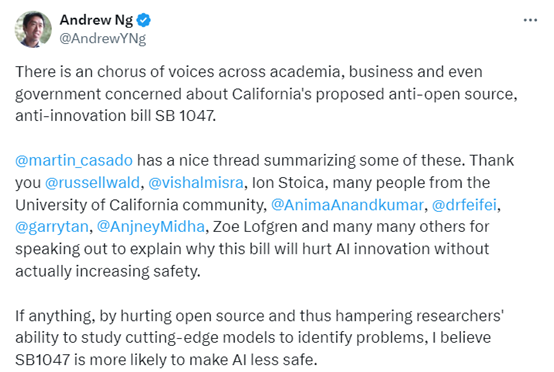Open the @russellwald profile mention
The height and width of the screenshot is (372, 554).
93,183
